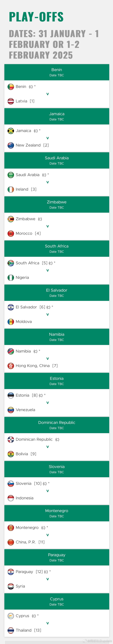The image size is (113, 644).
Task: Click the Venezuela flag icon
Action: pos(11,410)
